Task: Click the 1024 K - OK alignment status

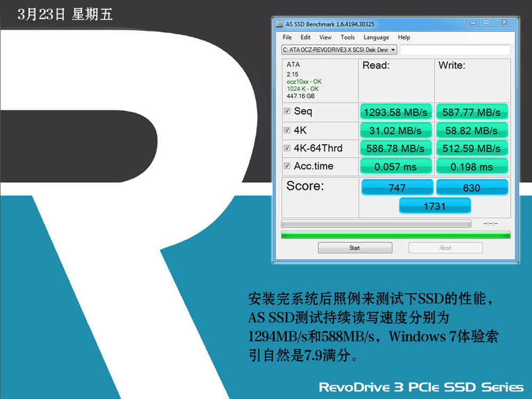Action: [x=303, y=89]
